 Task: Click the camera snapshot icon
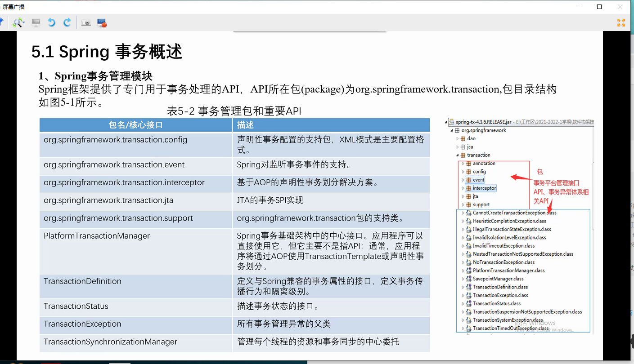coord(86,22)
